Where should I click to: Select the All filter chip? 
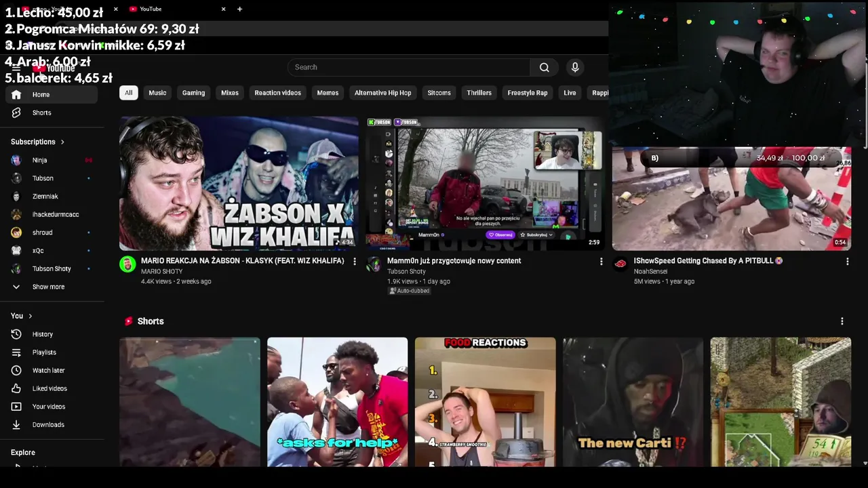tap(128, 93)
